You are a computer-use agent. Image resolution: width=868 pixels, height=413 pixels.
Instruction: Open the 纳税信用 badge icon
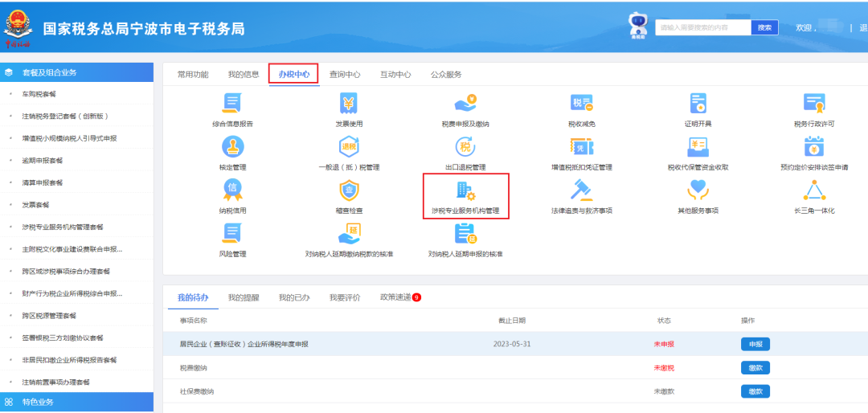232,190
